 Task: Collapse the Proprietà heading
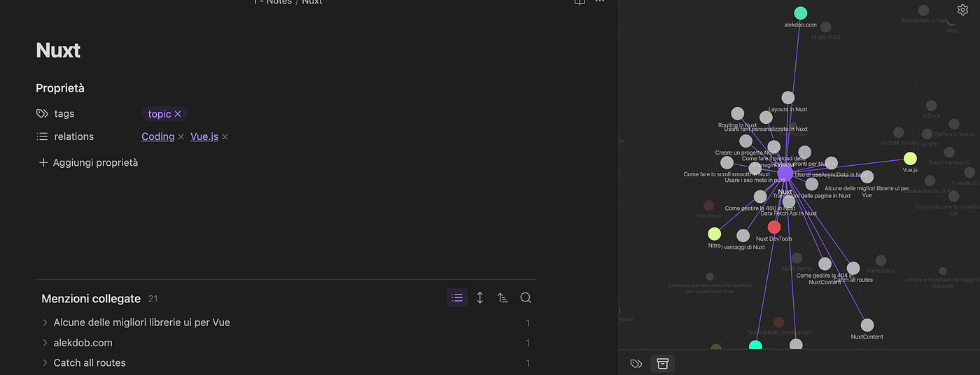tap(60, 88)
